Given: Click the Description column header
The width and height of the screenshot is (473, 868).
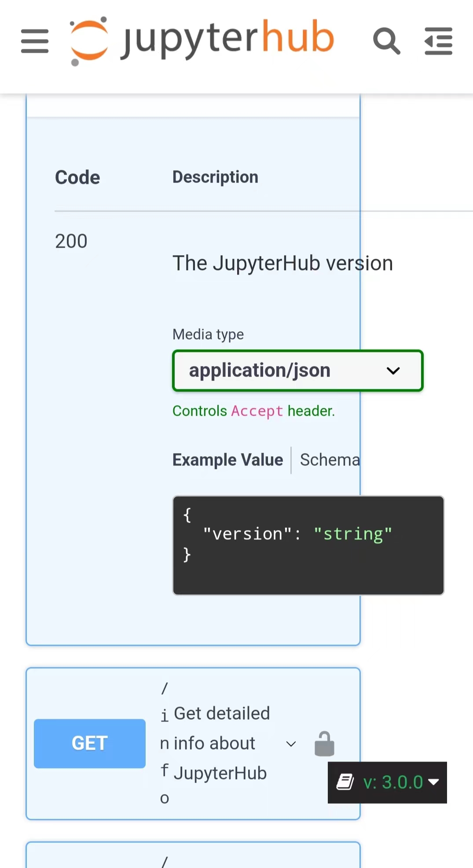Looking at the screenshot, I should point(216,177).
